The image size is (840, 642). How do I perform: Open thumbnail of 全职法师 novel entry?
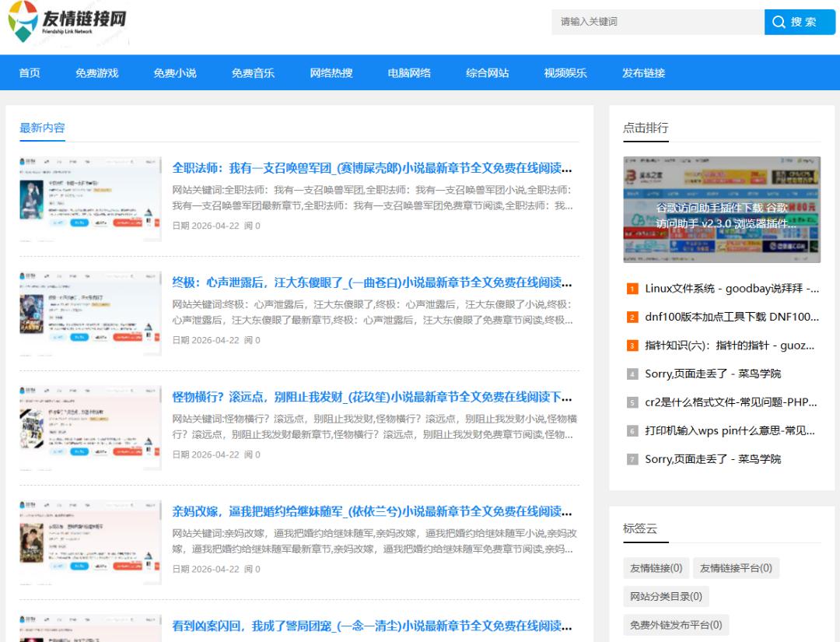90,198
